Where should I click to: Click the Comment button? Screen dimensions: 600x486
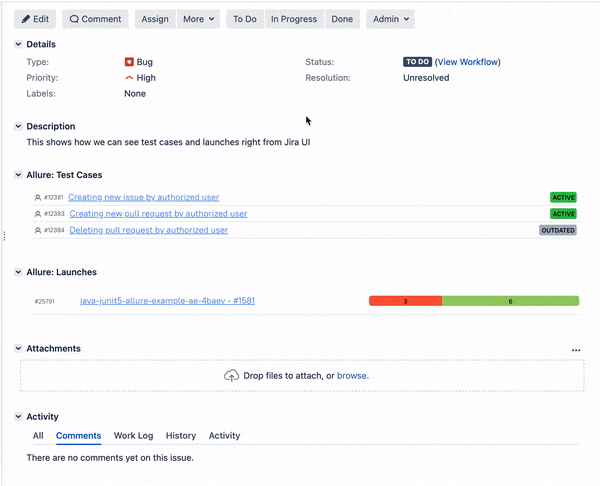95,19
